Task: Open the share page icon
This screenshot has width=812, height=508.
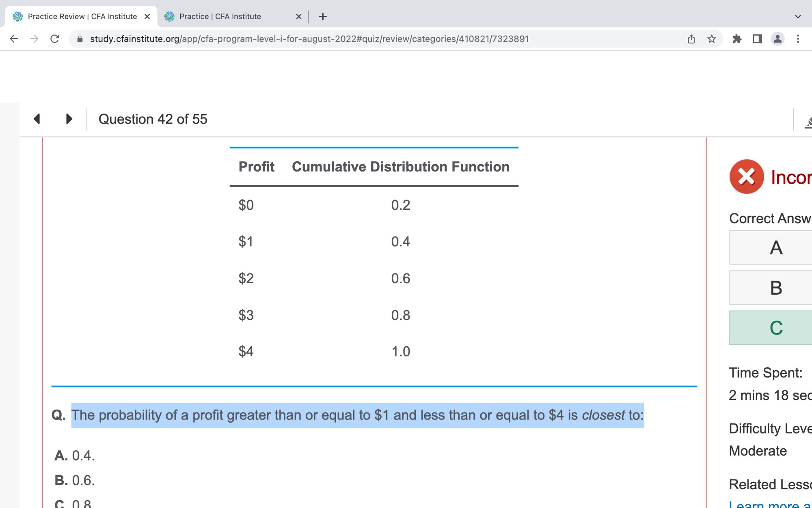Action: [691, 39]
